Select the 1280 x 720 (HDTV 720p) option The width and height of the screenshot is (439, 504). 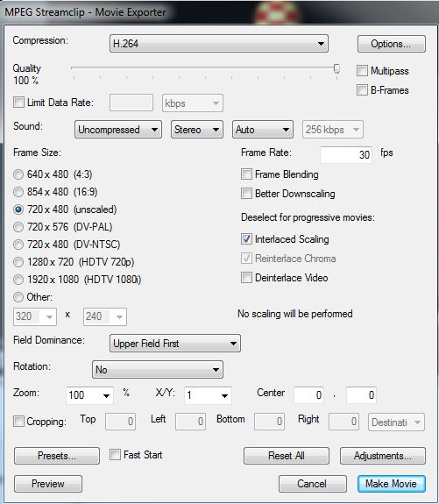(18, 262)
